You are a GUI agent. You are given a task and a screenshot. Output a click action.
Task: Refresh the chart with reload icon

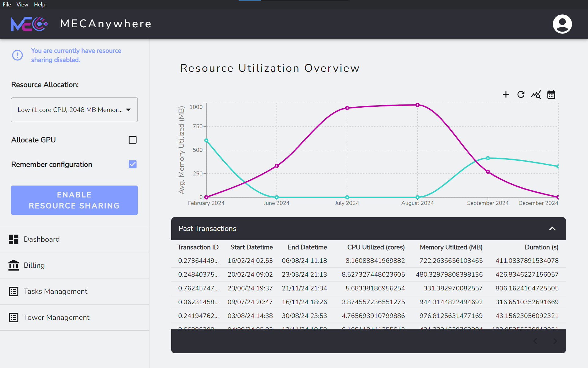(521, 94)
